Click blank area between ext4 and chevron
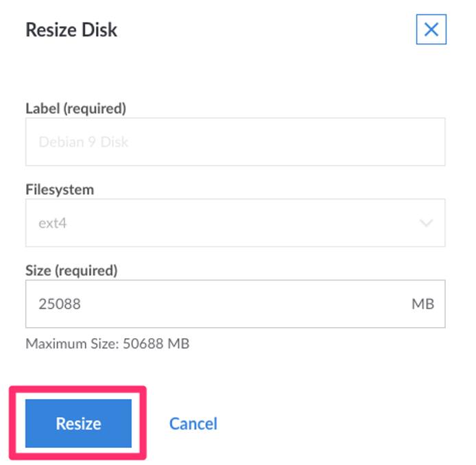Image resolution: width=476 pixels, height=465 pixels. pos(240,224)
